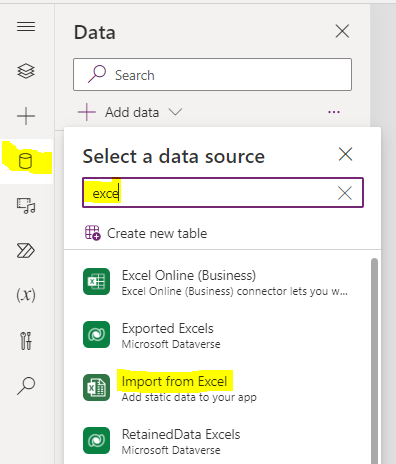Click the Import from Excel icon
Viewport: 396px width, 464px height.
pyautogui.click(x=96, y=387)
